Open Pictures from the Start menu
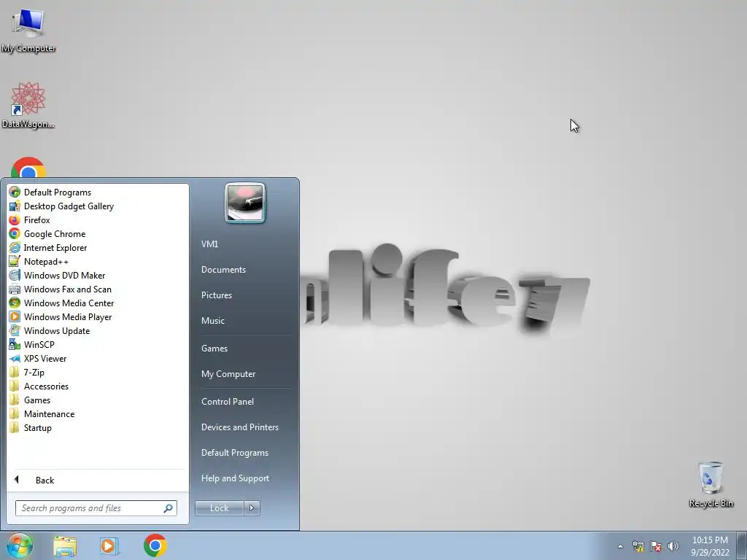747x560 pixels. click(217, 295)
